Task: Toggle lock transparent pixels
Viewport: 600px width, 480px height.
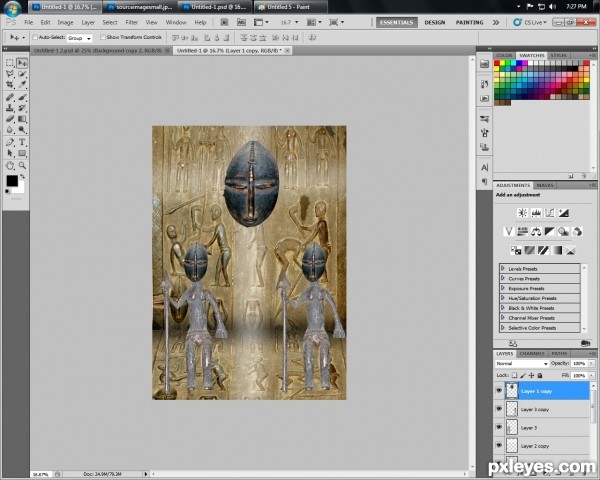Action: (x=514, y=376)
